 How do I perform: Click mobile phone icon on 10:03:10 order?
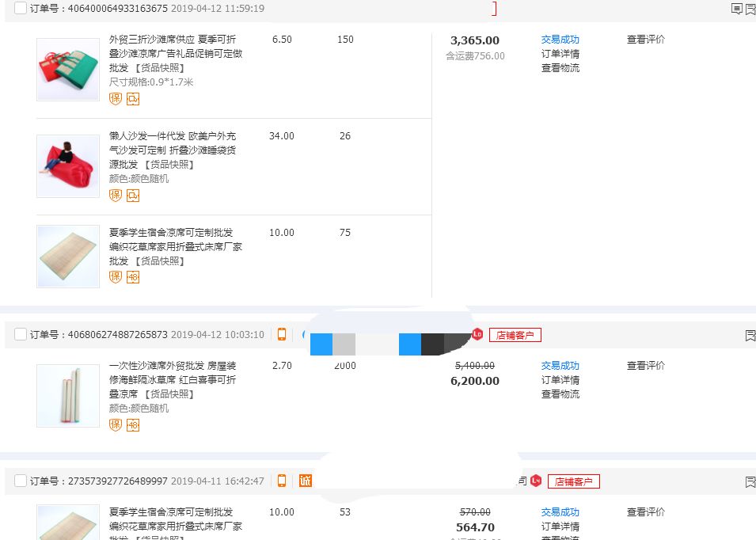tap(281, 334)
